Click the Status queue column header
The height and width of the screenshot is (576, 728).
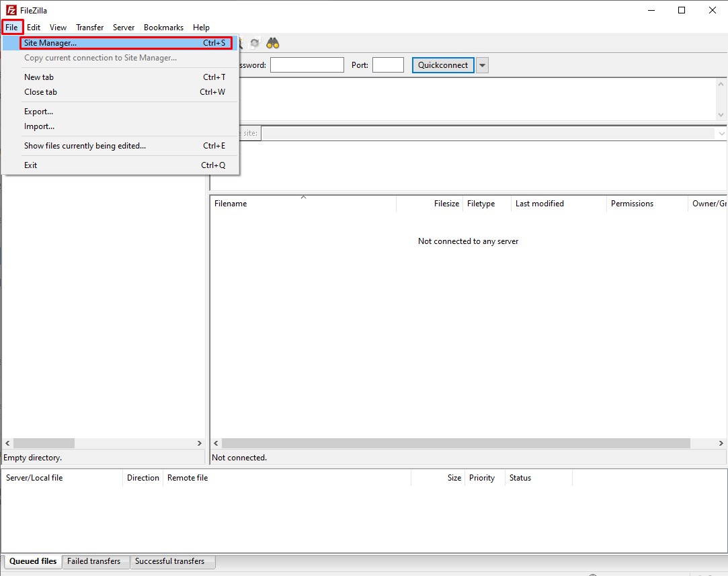(538, 478)
